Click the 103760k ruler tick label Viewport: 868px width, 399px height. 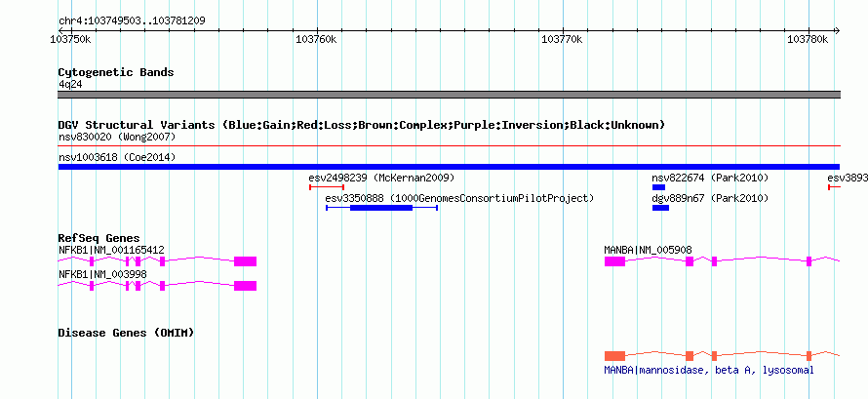[x=316, y=39]
